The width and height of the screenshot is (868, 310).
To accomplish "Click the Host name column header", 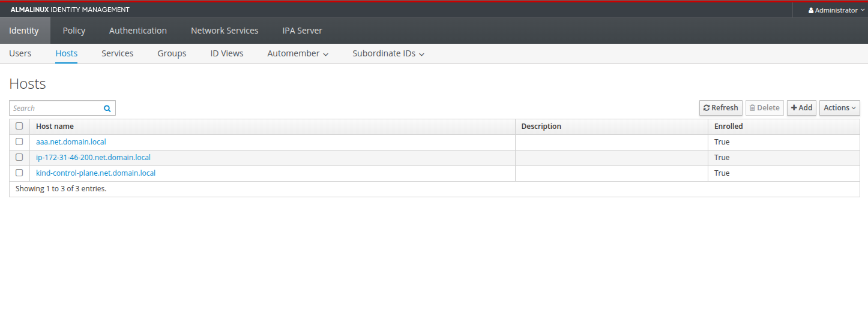I will [55, 127].
